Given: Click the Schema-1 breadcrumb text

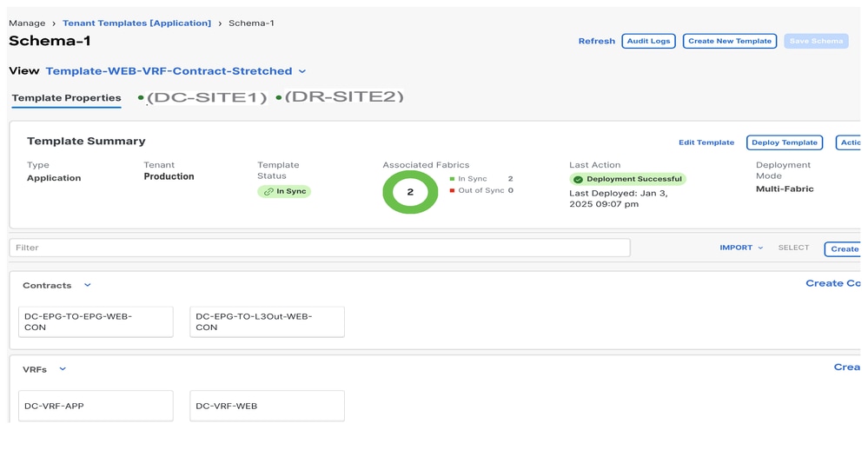Looking at the screenshot, I should tap(251, 23).
